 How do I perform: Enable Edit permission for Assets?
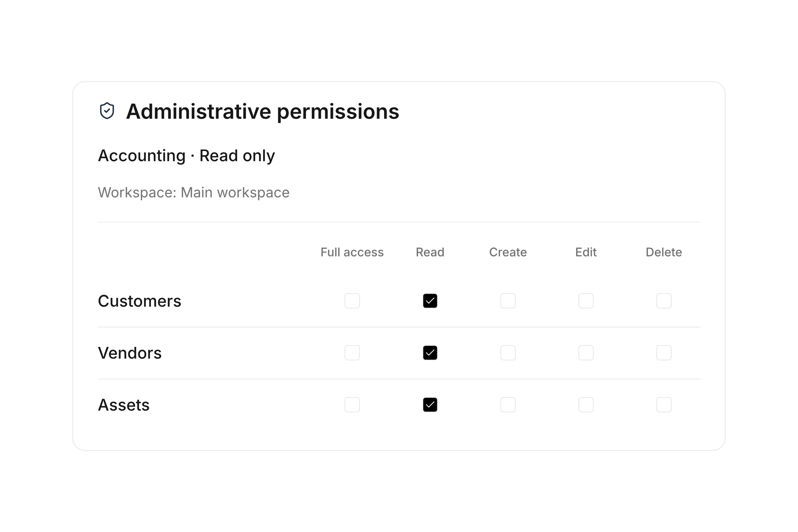click(586, 405)
